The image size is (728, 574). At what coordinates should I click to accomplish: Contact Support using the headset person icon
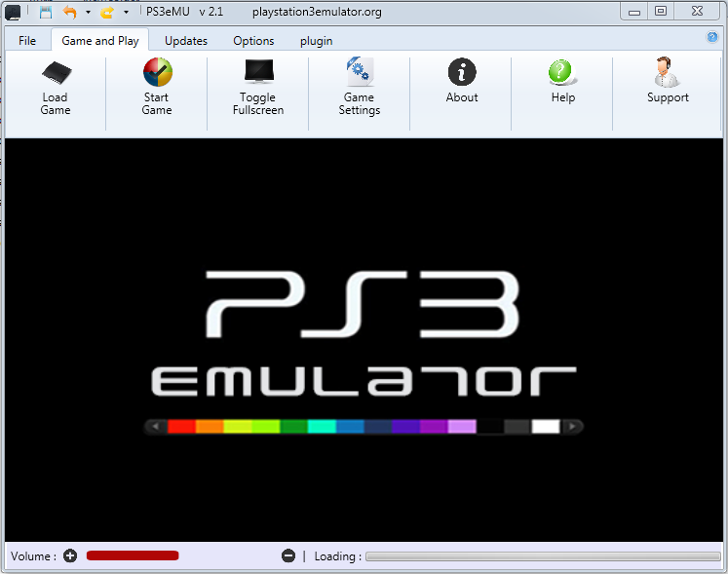pos(667,71)
